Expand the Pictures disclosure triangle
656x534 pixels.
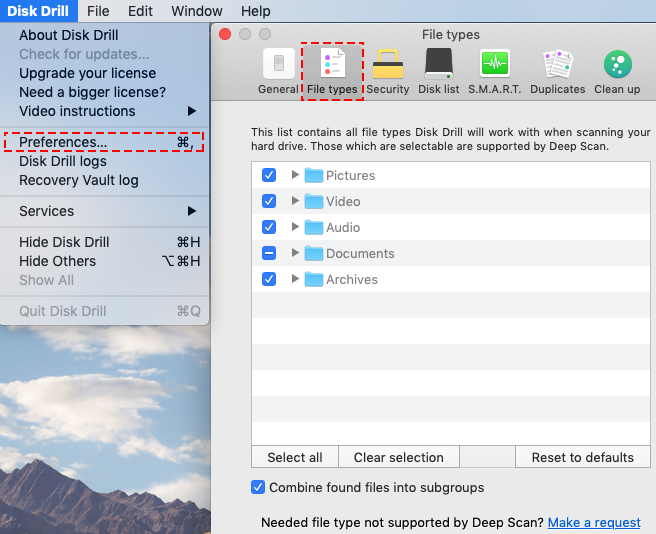[x=295, y=175]
